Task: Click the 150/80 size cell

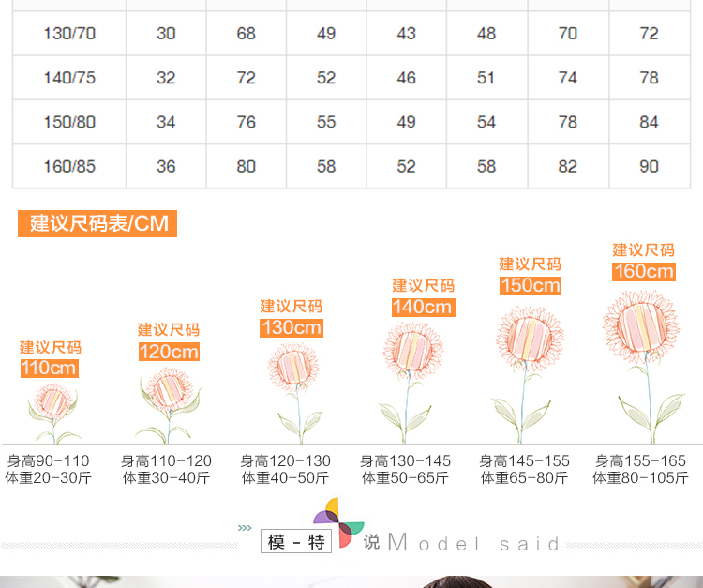Action: click(x=69, y=122)
